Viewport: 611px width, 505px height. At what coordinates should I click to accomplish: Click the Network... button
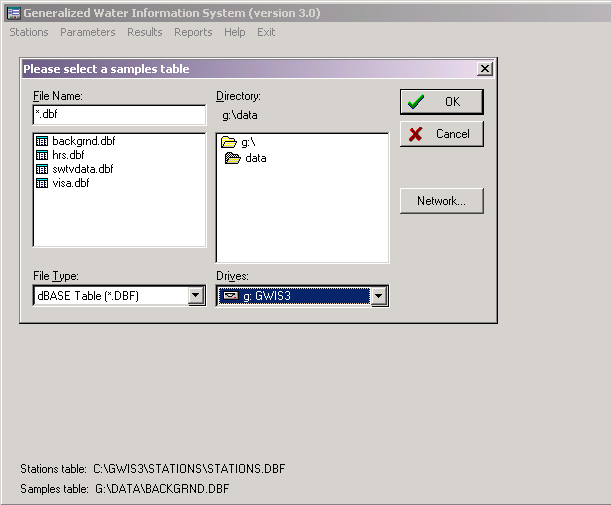tap(442, 201)
